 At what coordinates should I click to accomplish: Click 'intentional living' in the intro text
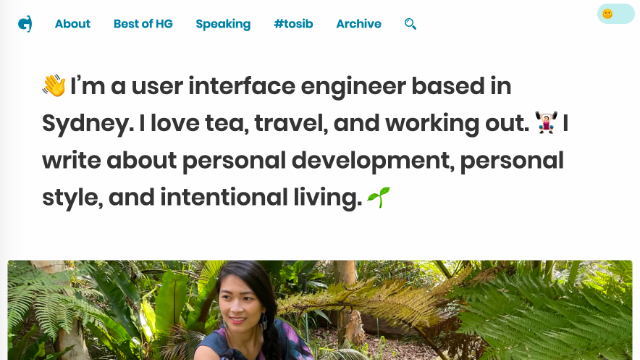click(x=261, y=198)
